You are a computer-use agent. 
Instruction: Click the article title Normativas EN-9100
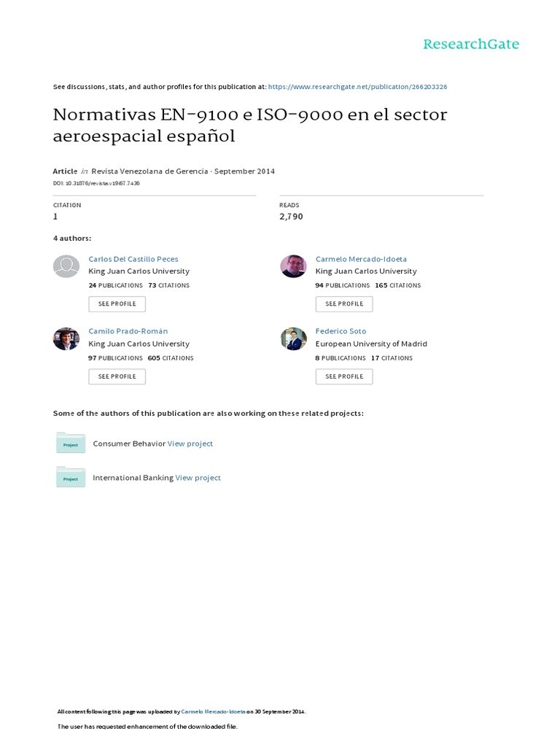(x=250, y=125)
